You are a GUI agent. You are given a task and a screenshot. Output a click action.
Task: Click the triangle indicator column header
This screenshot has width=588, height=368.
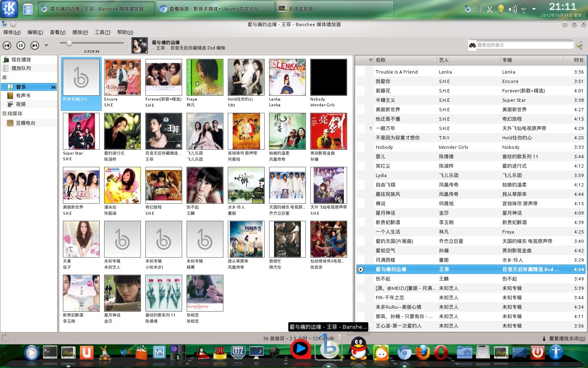click(x=370, y=60)
